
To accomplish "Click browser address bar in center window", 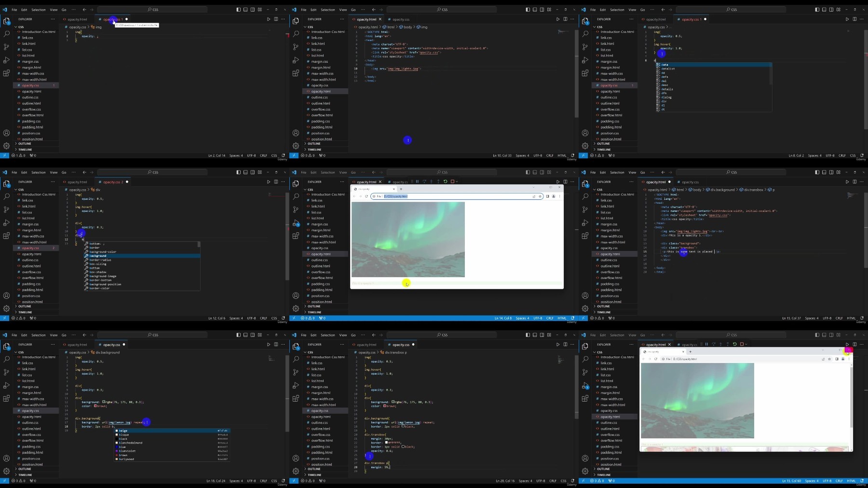I will point(457,196).
